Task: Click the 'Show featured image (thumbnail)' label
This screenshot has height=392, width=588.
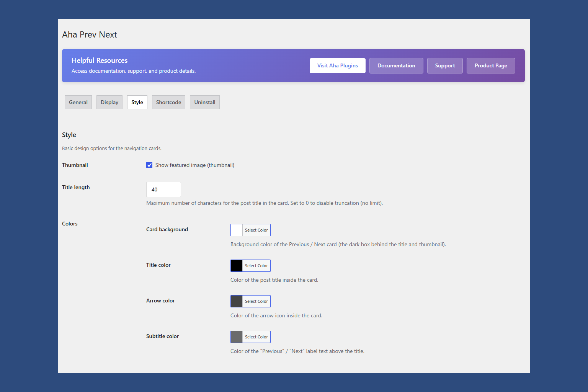Action: 195,165
